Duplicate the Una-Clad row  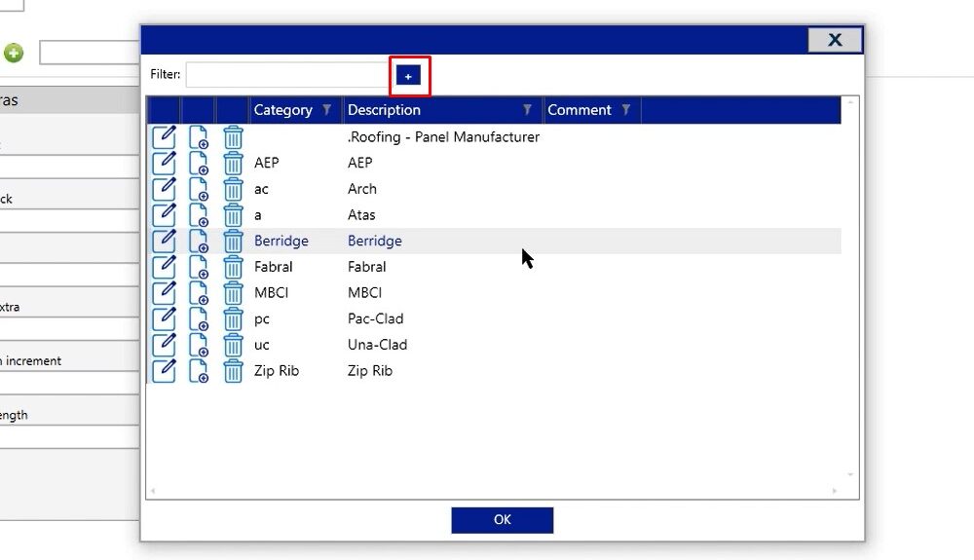pyautogui.click(x=199, y=346)
